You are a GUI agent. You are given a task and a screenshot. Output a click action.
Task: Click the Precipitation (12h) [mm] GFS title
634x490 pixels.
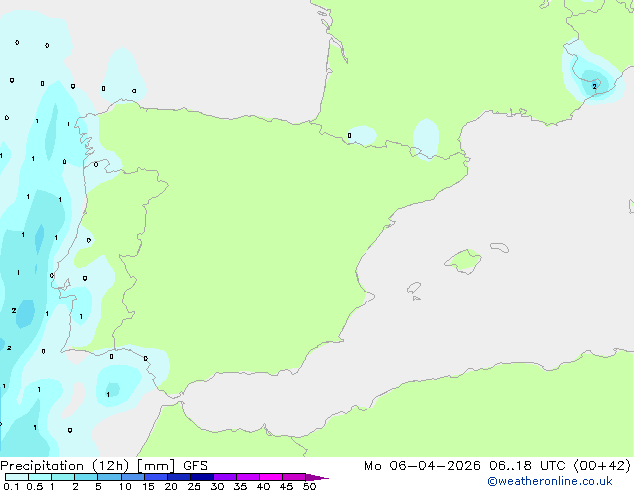point(104,466)
